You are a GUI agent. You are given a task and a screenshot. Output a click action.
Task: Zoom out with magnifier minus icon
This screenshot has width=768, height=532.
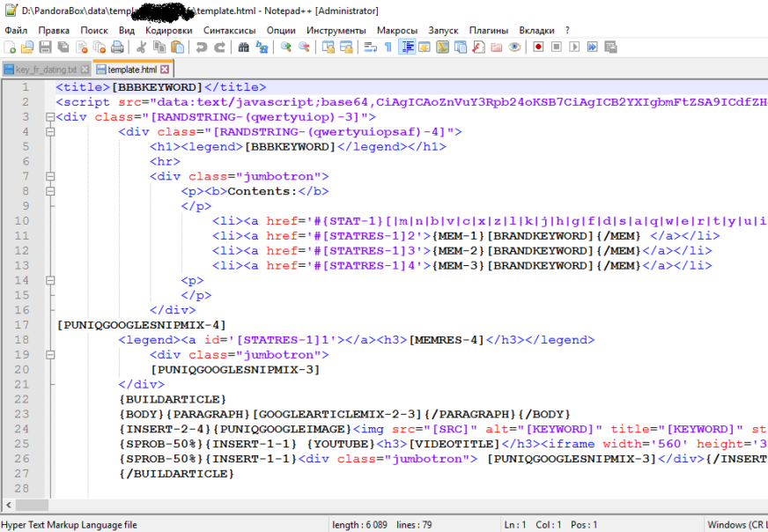(304, 47)
